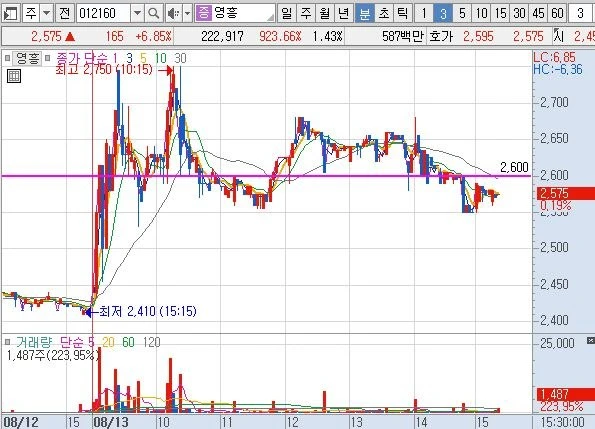This screenshot has width=595, height=429.
Task: Click the magenta 2,600 horizontal price line
Action: (x=266, y=176)
